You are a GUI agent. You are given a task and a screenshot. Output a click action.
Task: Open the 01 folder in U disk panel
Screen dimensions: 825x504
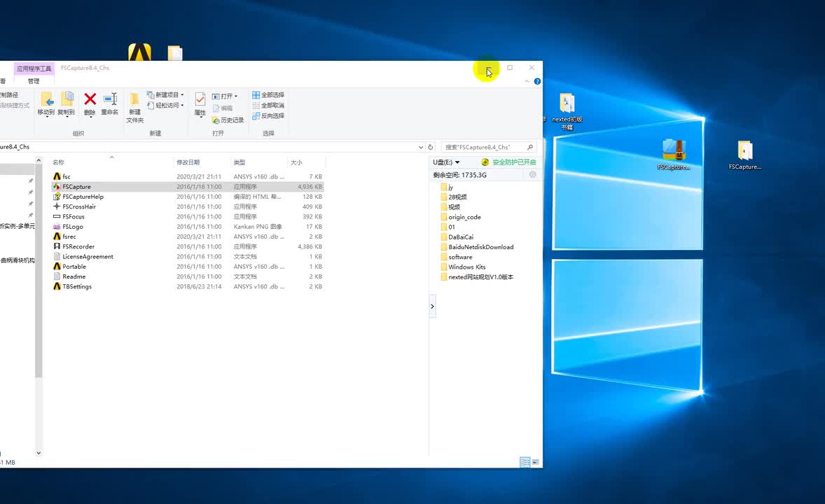448,227
